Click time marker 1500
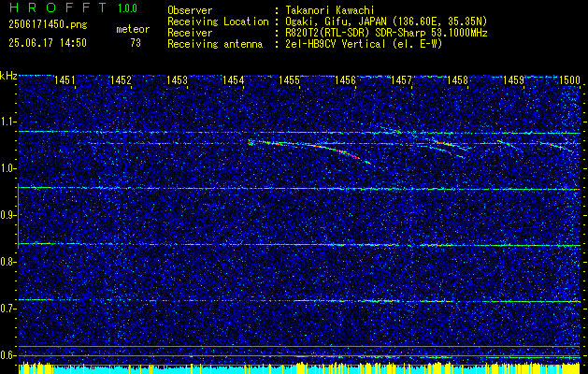This screenshot has width=588, height=374. (x=569, y=79)
